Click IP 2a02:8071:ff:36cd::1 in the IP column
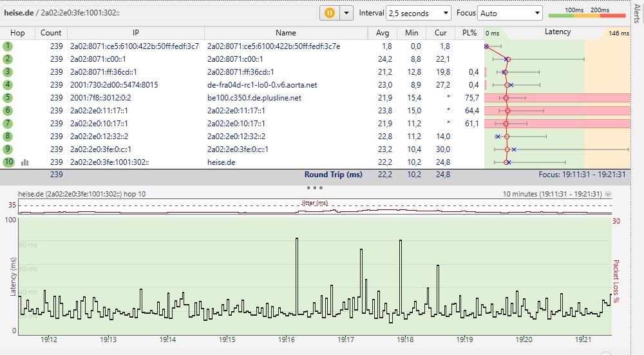 [104, 72]
